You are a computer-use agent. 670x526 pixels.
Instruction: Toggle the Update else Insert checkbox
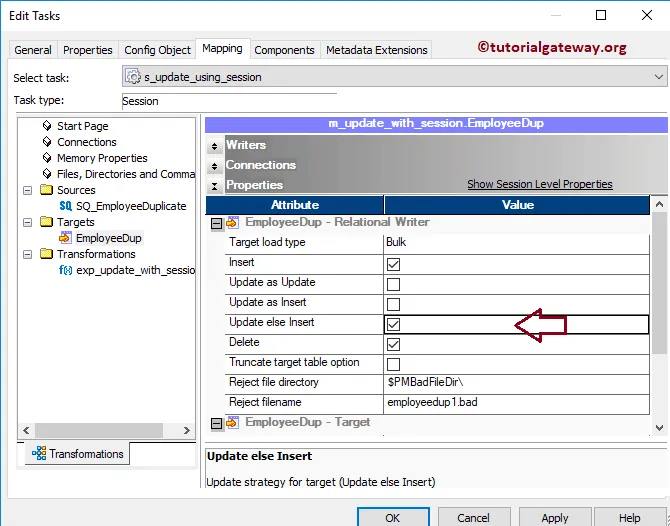(x=393, y=324)
